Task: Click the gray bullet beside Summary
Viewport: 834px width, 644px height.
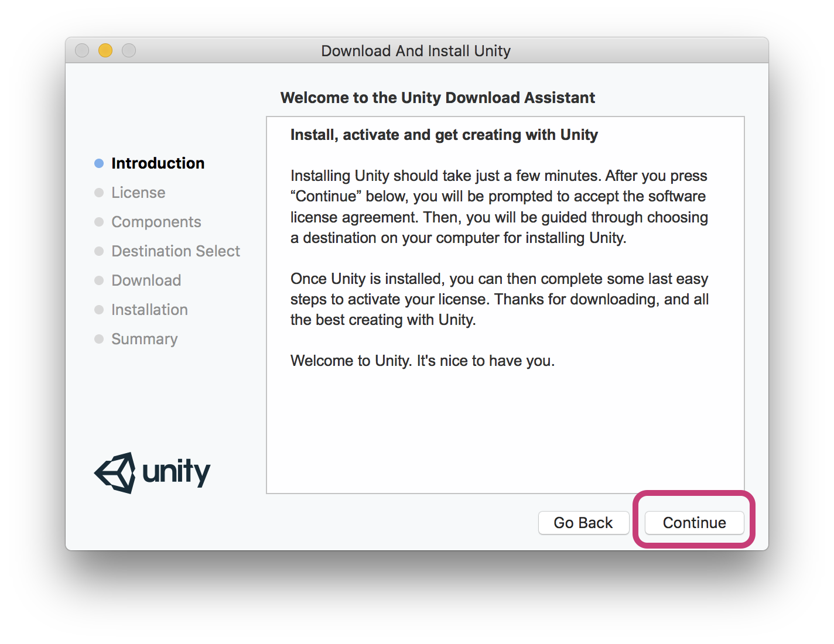Action: (x=99, y=339)
